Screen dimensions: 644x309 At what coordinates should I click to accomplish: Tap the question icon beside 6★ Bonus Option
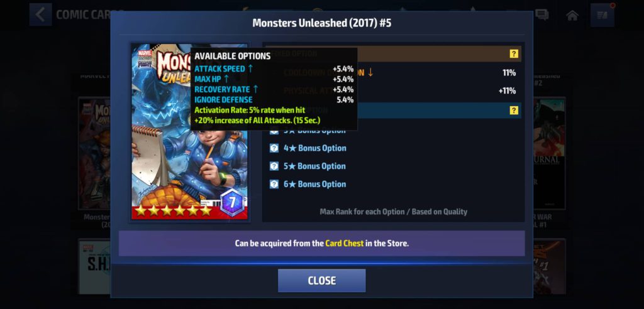274,184
